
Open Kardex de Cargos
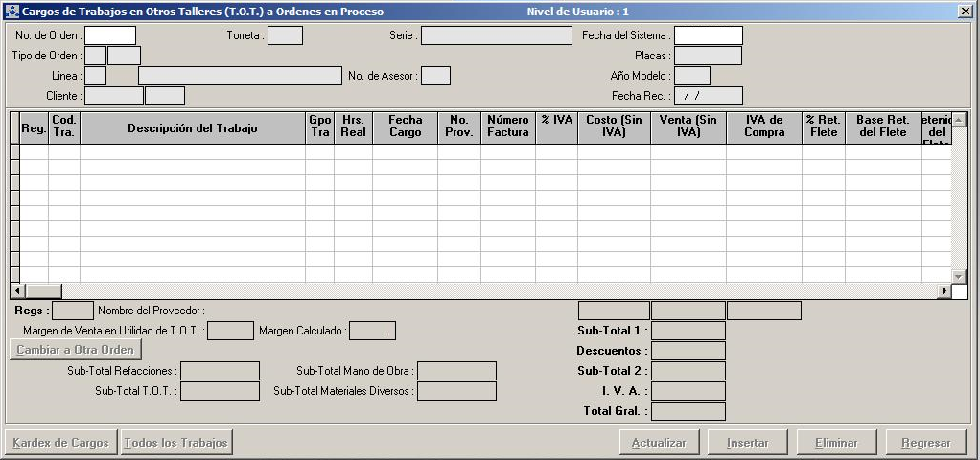click(x=61, y=443)
